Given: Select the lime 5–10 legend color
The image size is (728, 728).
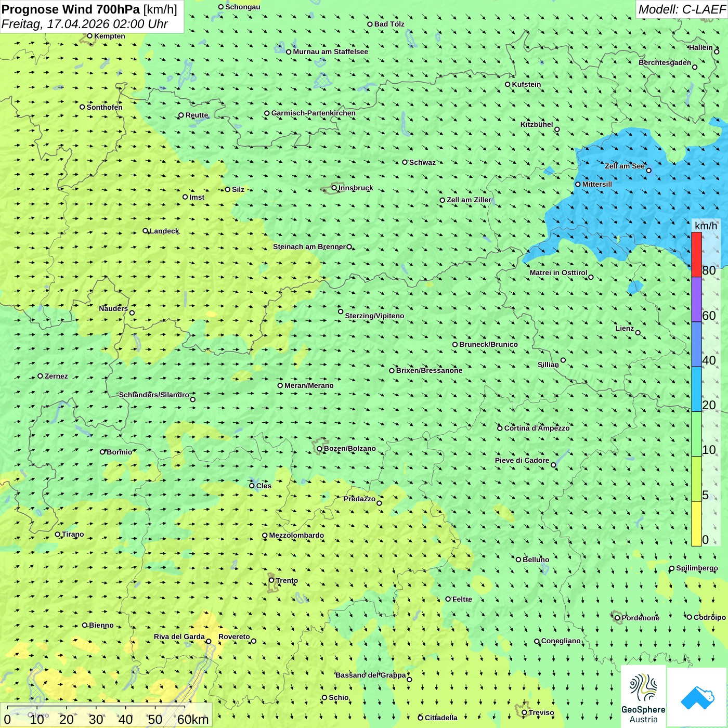Looking at the screenshot, I should pos(696,479).
